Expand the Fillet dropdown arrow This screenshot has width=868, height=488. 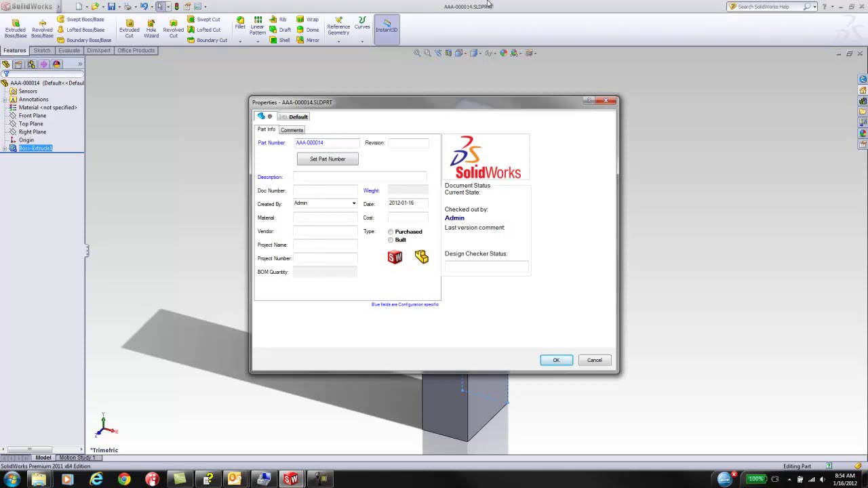pos(240,41)
